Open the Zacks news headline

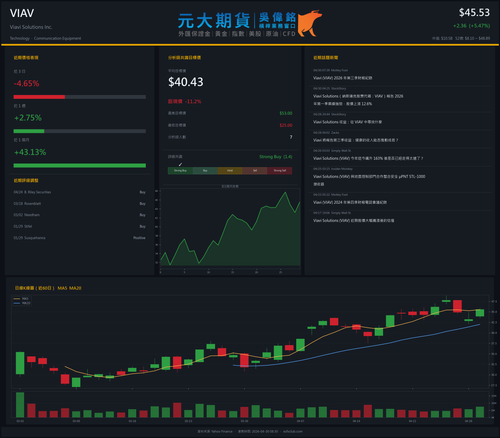355,140
